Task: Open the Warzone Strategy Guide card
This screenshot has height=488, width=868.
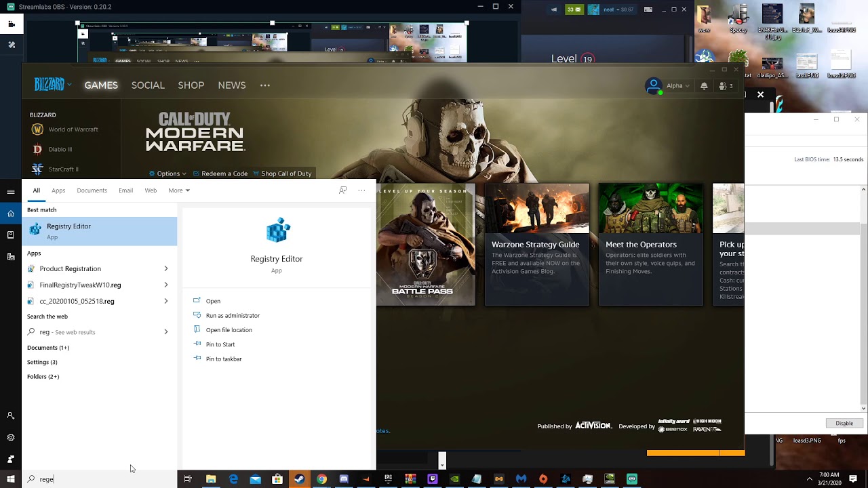Action: (x=537, y=244)
